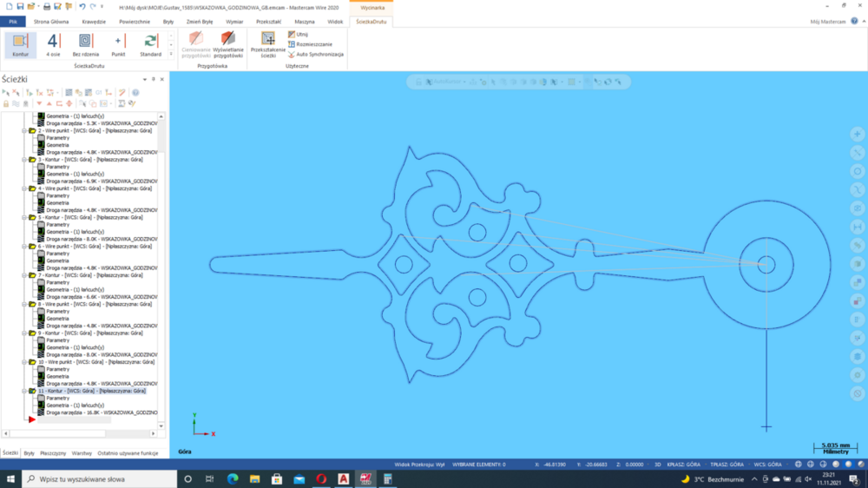The height and width of the screenshot is (488, 868).
Task: Open Mastercam help question mark icon
Action: (x=854, y=21)
